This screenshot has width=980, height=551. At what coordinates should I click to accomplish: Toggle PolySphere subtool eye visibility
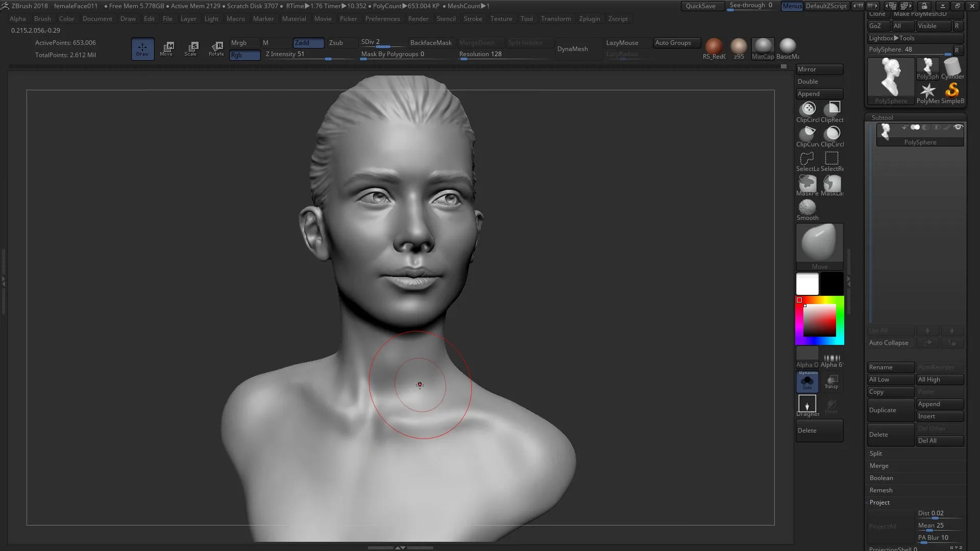click(x=958, y=128)
